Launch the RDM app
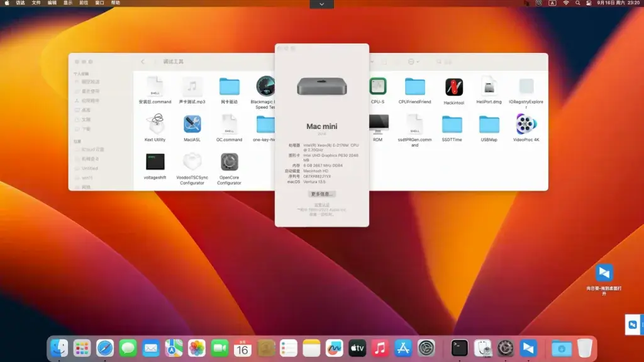The width and height of the screenshot is (644, 362). (x=378, y=124)
